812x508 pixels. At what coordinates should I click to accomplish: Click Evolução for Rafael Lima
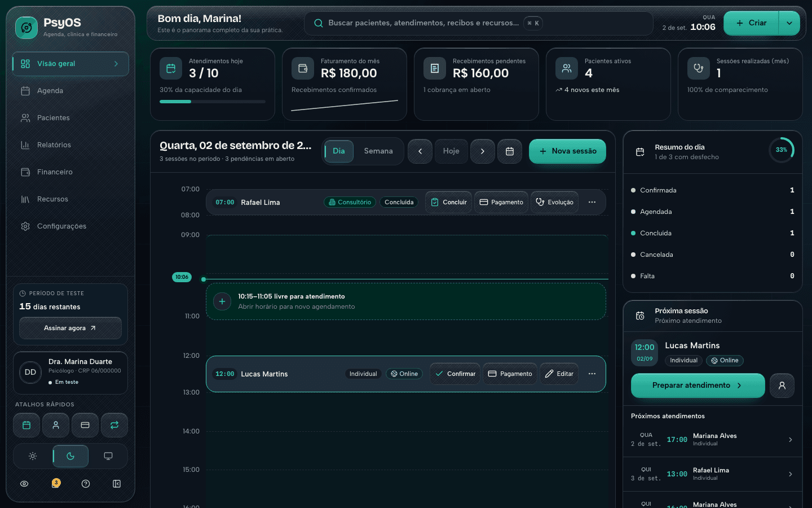(x=554, y=202)
